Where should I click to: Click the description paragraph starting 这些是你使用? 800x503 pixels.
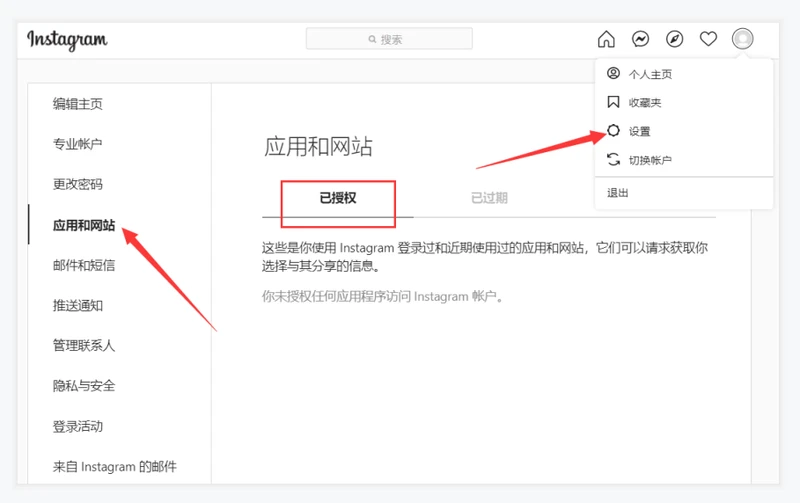pyautogui.click(x=485, y=257)
